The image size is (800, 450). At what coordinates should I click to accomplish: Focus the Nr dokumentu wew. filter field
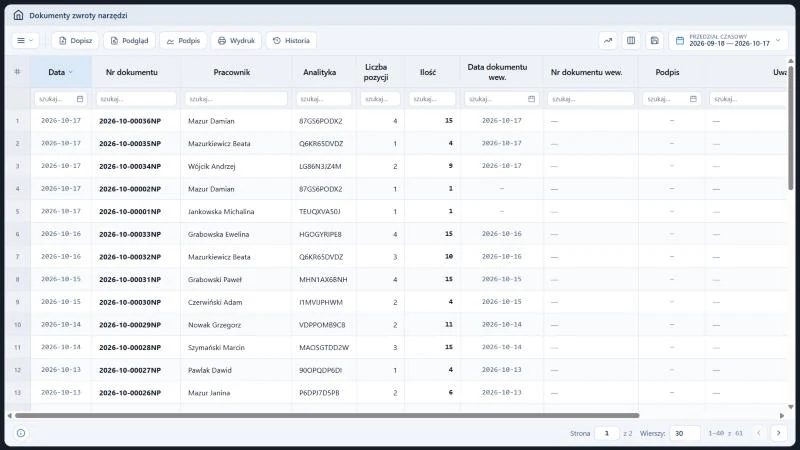[x=591, y=99]
